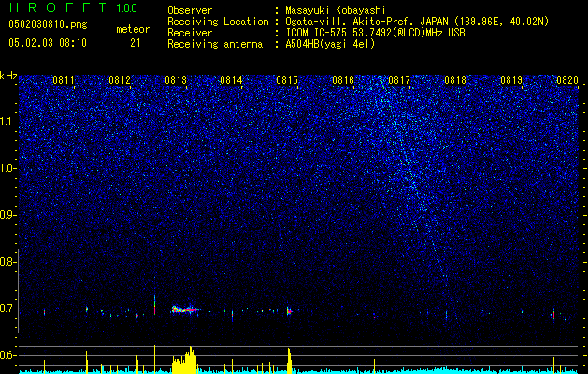Click the 0812 time marker
This screenshot has height=374, width=588.
coord(120,80)
